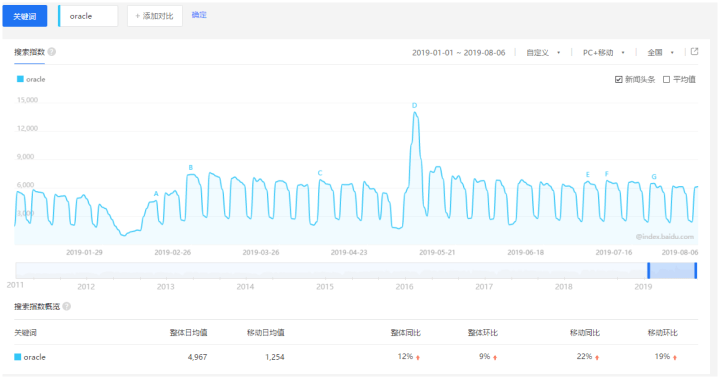Click news marker D at the peak

(415, 105)
